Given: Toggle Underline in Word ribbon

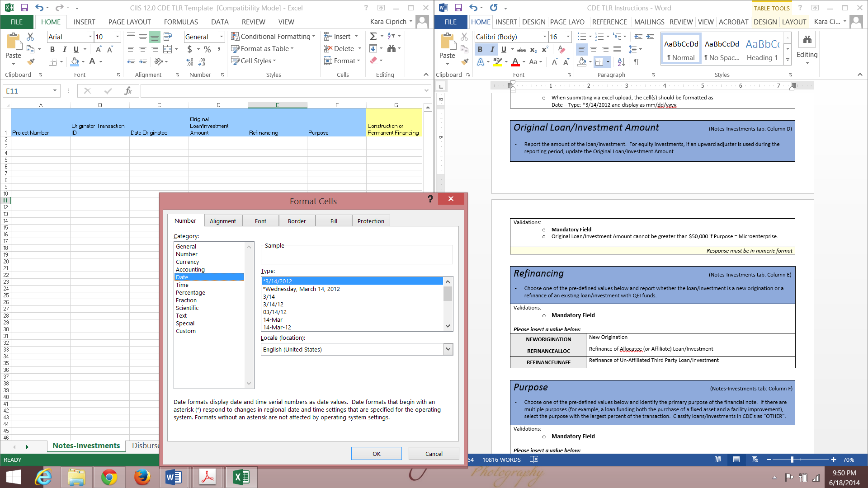Looking at the screenshot, I should [x=504, y=49].
